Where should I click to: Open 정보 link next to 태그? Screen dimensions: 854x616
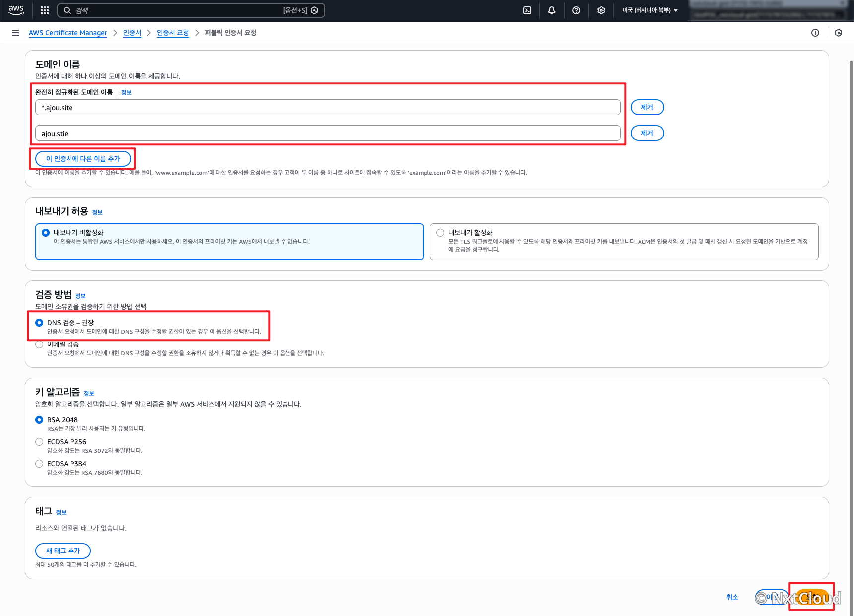(61, 513)
